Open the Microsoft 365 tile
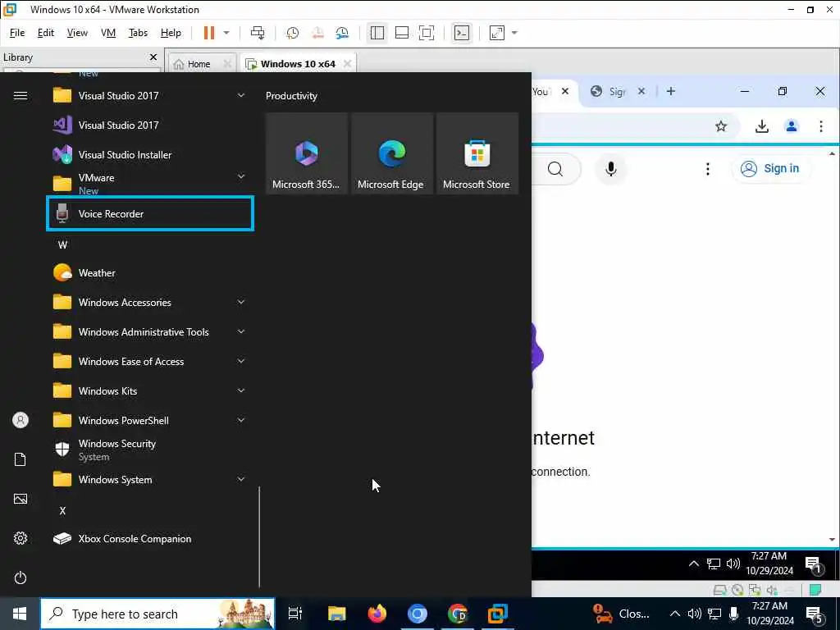Screen dimensions: 840x630 click(307, 153)
